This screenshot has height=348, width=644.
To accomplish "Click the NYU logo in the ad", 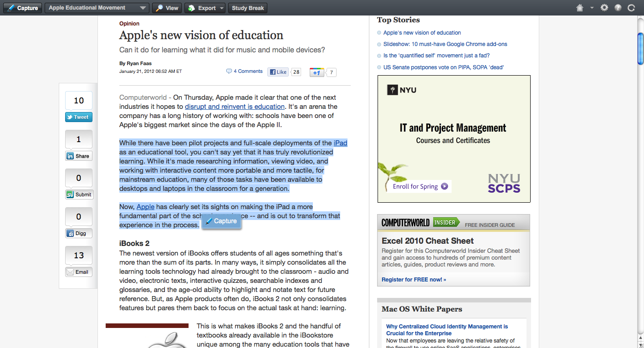I will point(402,90).
